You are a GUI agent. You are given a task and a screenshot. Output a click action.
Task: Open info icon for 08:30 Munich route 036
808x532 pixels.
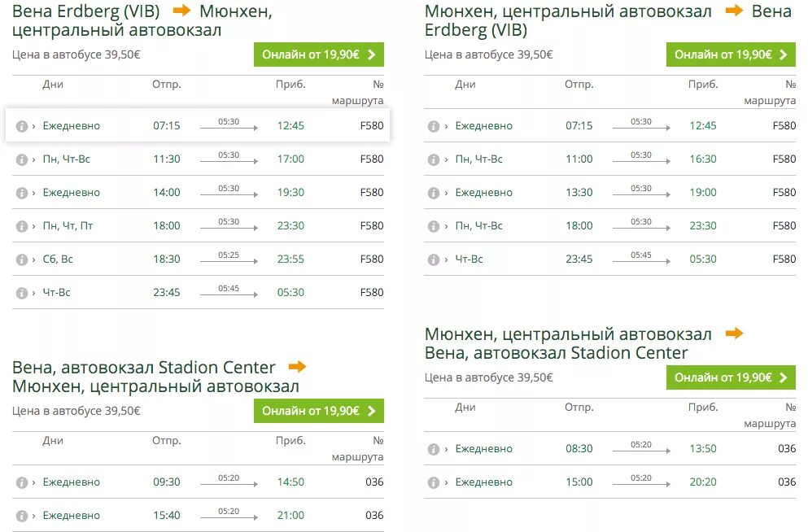click(434, 449)
